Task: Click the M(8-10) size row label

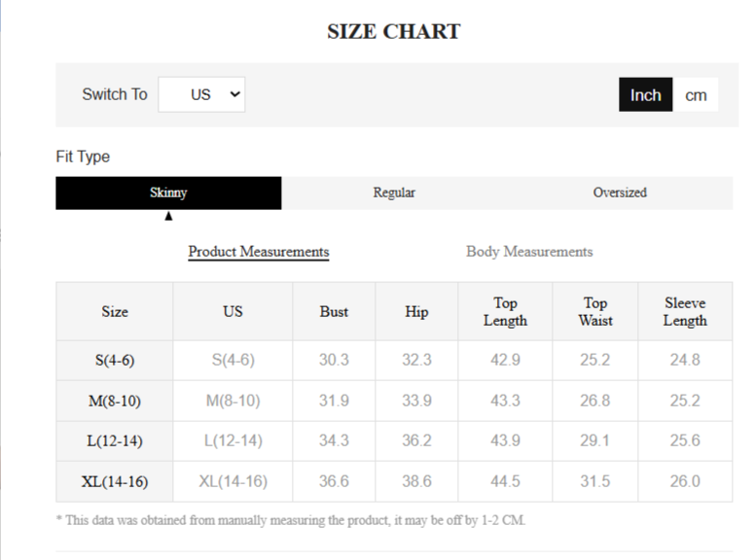Action: [115, 401]
